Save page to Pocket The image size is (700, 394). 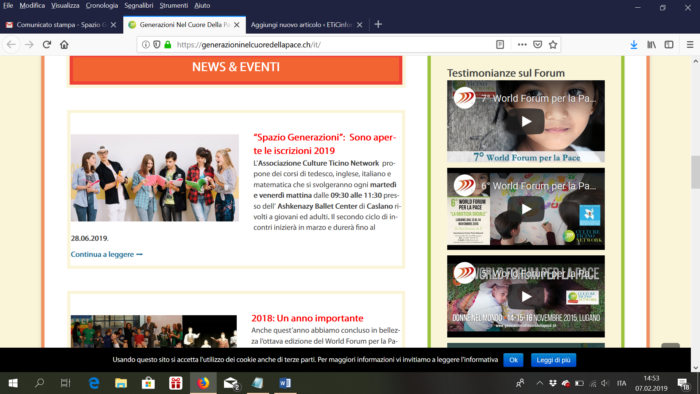pyautogui.click(x=538, y=45)
